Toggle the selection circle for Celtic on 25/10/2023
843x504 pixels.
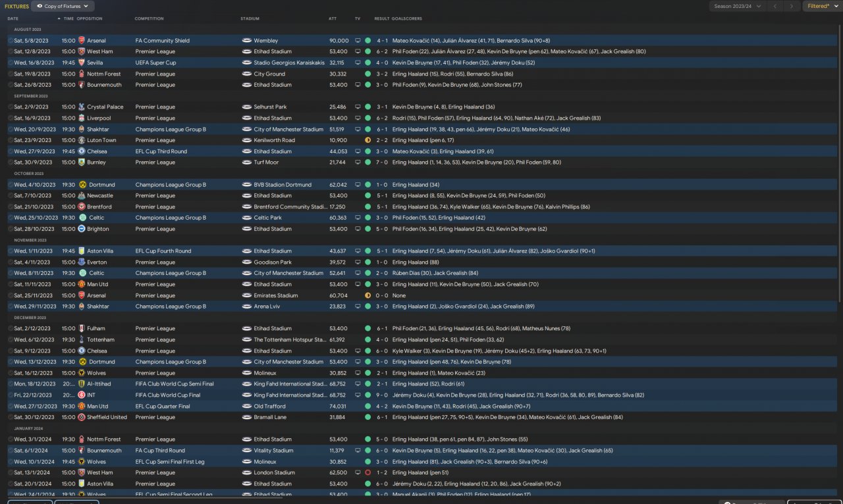tap(10, 218)
